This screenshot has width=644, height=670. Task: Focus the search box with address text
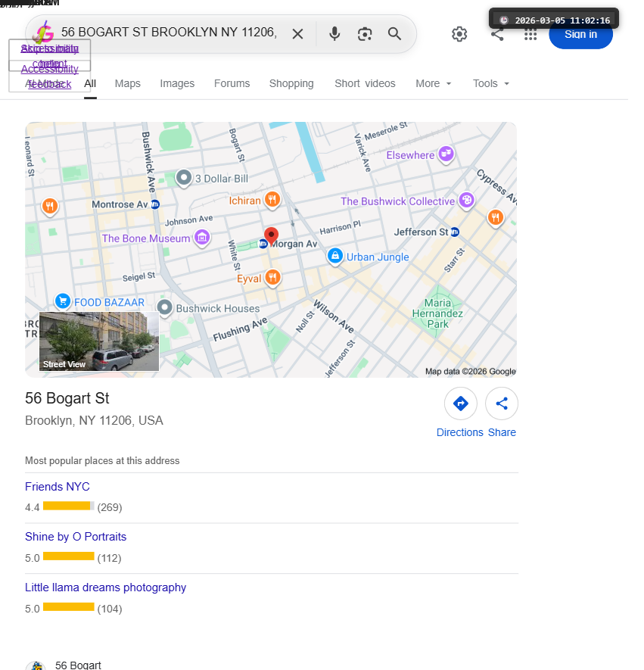pos(169,32)
